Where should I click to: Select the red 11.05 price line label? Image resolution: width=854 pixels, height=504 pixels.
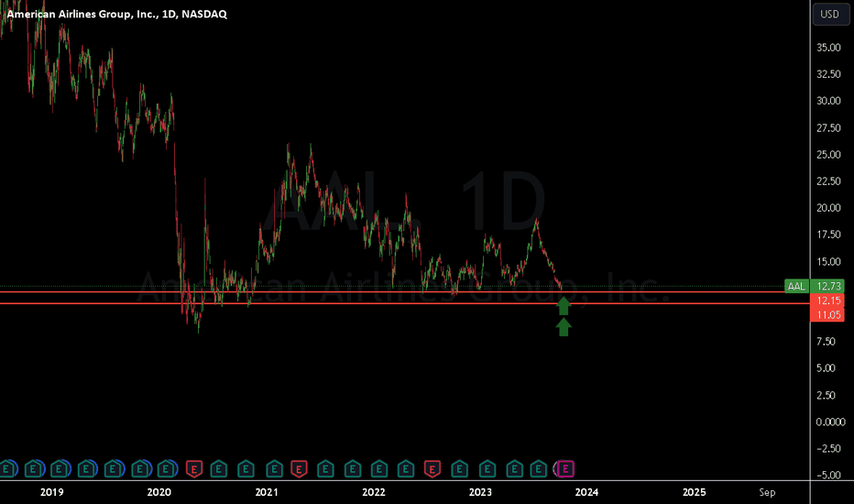[x=827, y=314]
